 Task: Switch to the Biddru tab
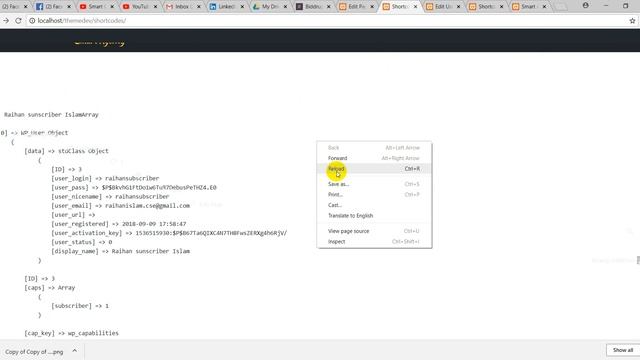pos(313,7)
